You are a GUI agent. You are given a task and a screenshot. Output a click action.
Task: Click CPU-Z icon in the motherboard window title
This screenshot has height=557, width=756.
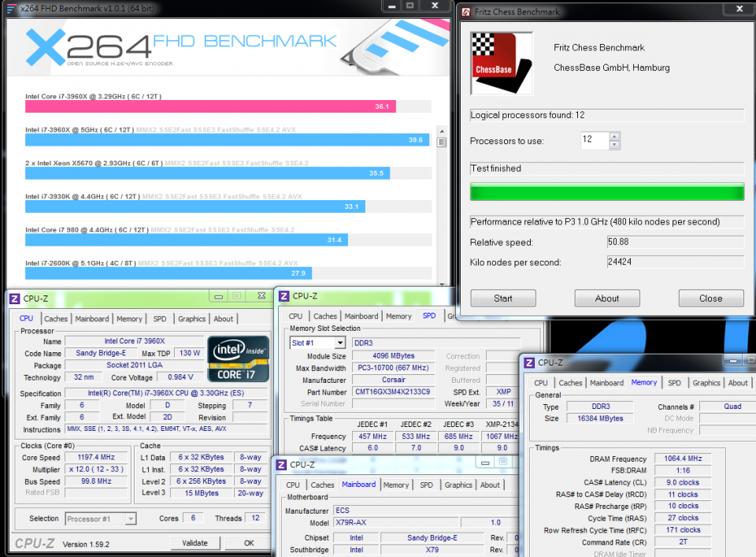[x=281, y=465]
